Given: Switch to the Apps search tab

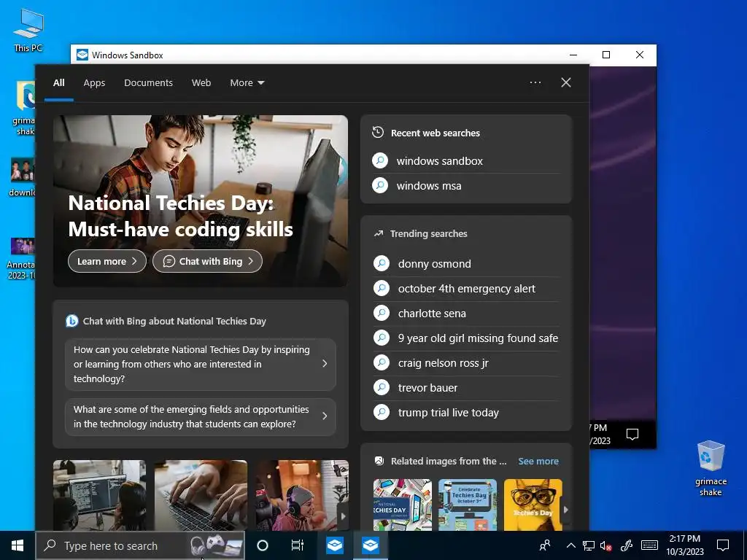Looking at the screenshot, I should (94, 83).
